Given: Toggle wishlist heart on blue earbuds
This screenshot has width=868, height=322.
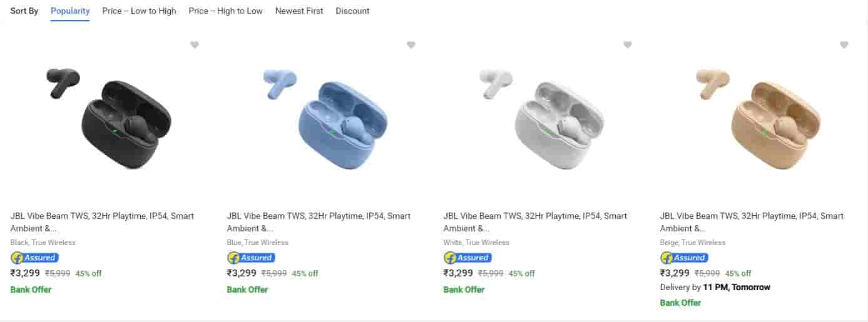Looking at the screenshot, I should click(411, 45).
